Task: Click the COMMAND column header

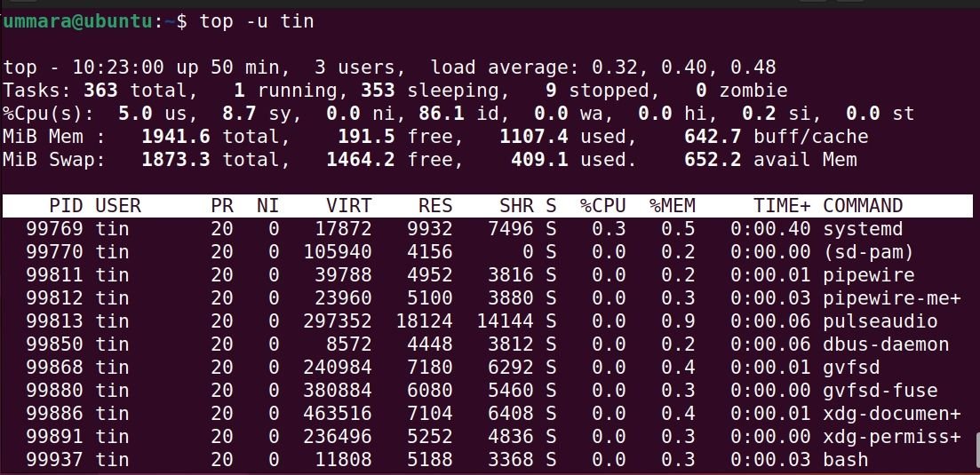Action: 863,206
